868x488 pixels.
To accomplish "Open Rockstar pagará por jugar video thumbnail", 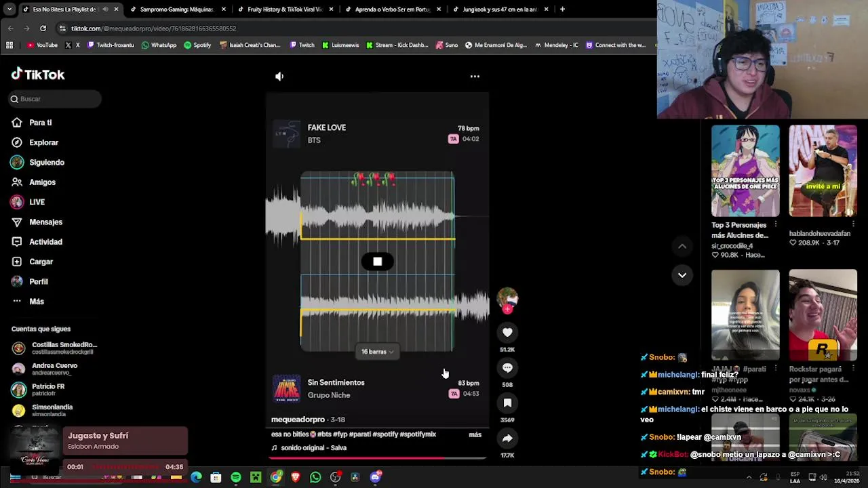I will tap(823, 315).
